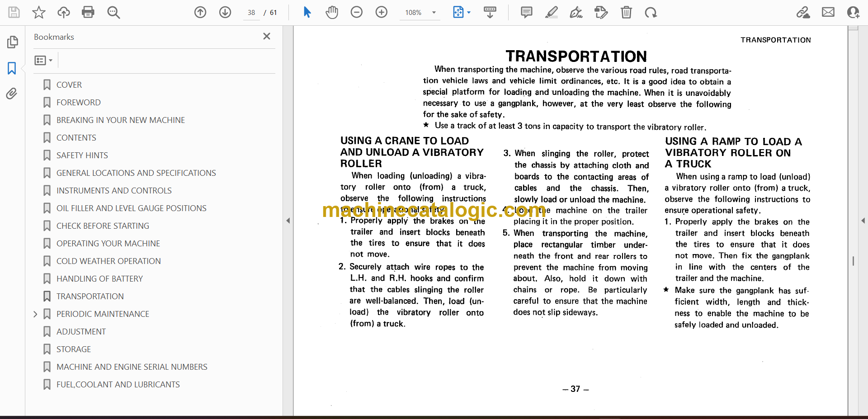Send file by email envelope icon
This screenshot has height=419, width=868.
[828, 12]
